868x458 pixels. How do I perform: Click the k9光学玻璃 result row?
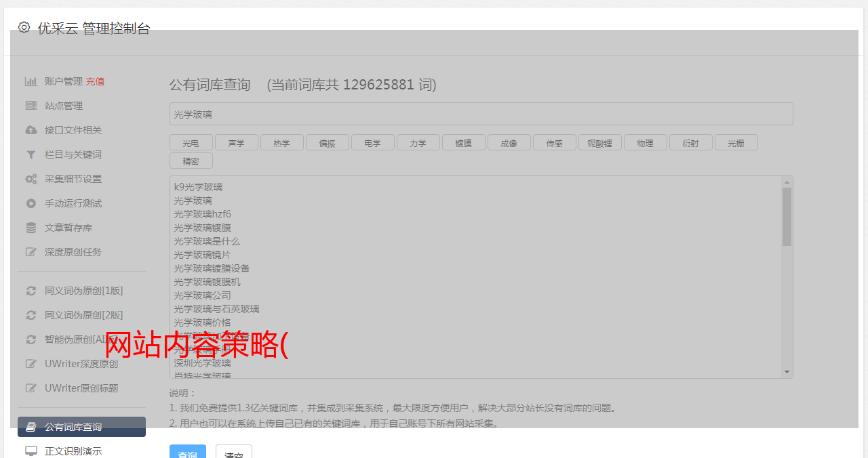[x=198, y=187]
